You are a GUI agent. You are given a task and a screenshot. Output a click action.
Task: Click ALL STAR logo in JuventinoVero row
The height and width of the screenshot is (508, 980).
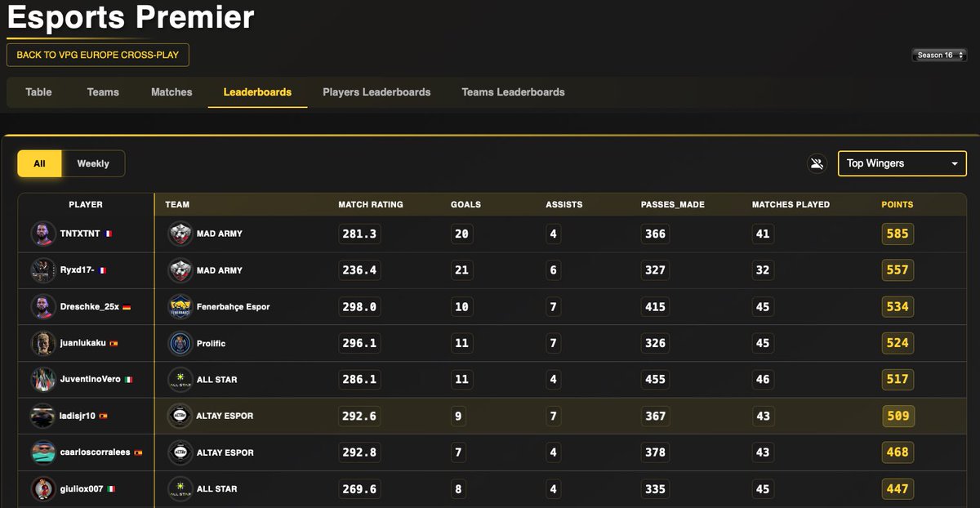(x=180, y=379)
